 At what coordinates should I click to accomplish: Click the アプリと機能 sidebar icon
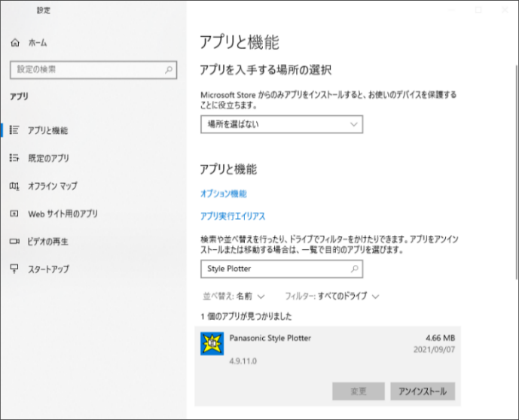coord(14,130)
